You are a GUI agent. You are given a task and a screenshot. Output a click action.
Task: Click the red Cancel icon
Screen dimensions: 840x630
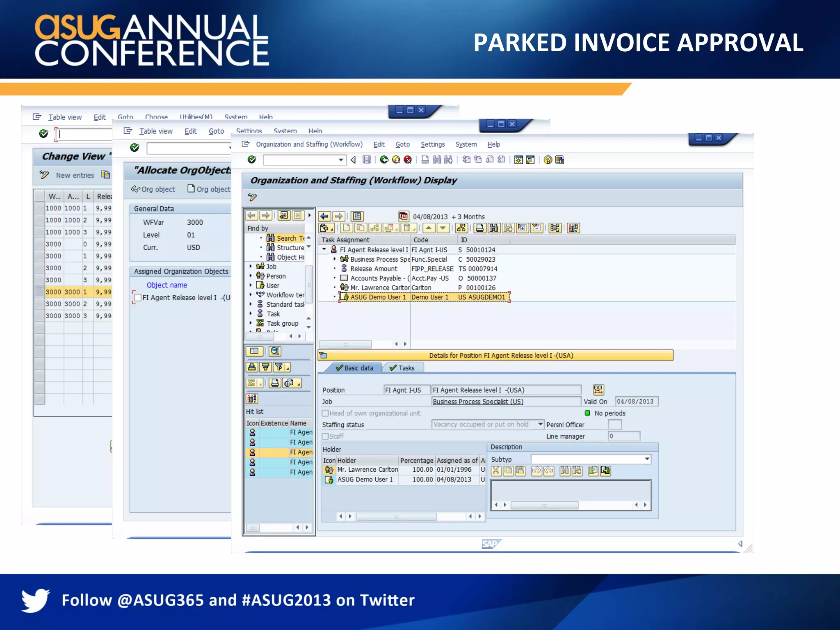[408, 160]
